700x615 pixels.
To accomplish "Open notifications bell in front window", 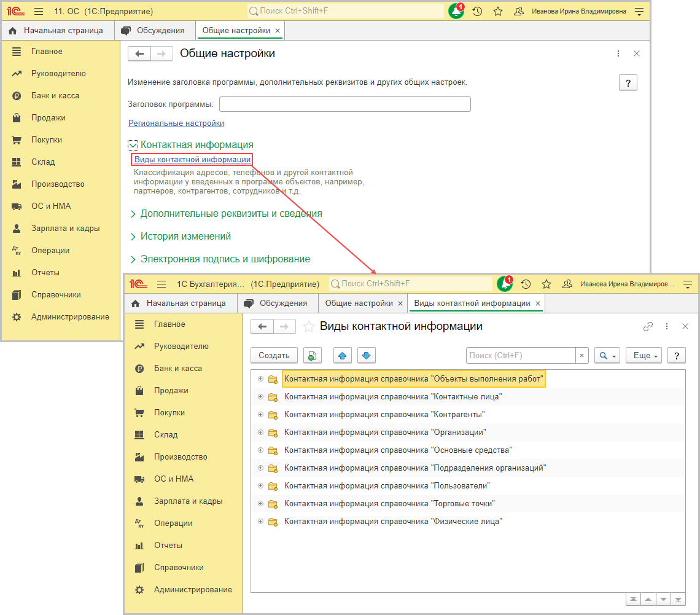I will coord(505,284).
